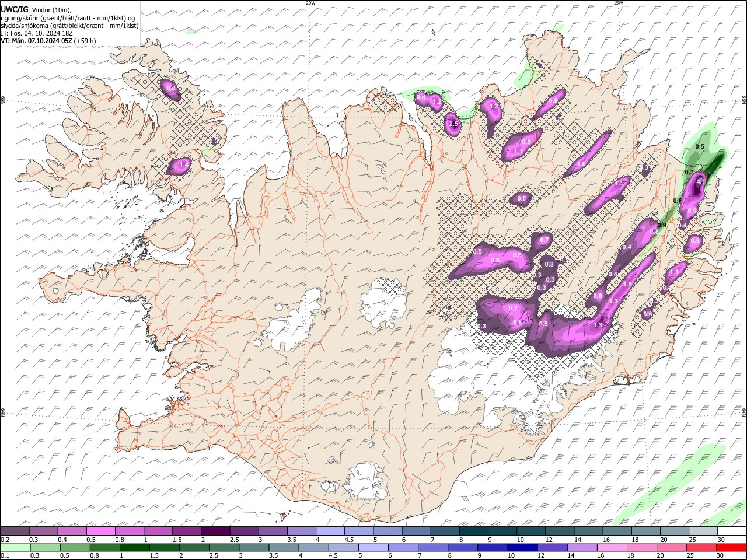
Task: Pick upper legend swatch between 1 and 1.5
Action: point(158,531)
